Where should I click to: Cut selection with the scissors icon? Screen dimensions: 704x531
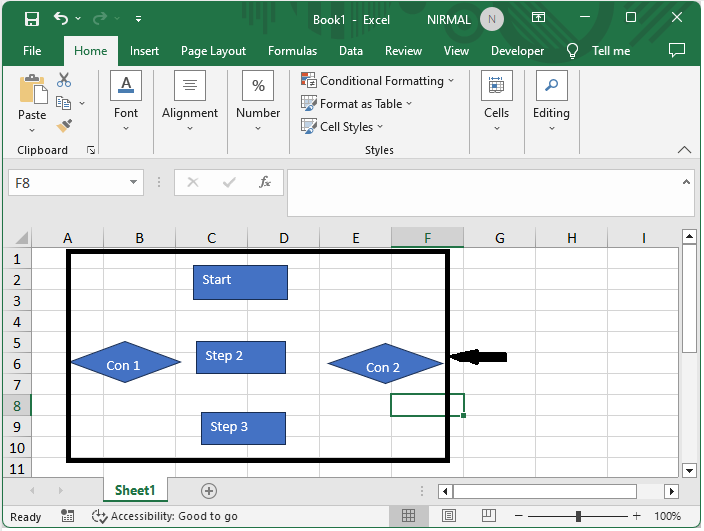(x=64, y=80)
